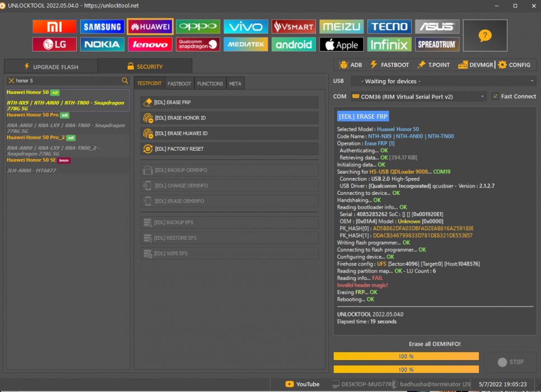Choose the Vsmart brand logo
541x392 pixels.
[293, 26]
